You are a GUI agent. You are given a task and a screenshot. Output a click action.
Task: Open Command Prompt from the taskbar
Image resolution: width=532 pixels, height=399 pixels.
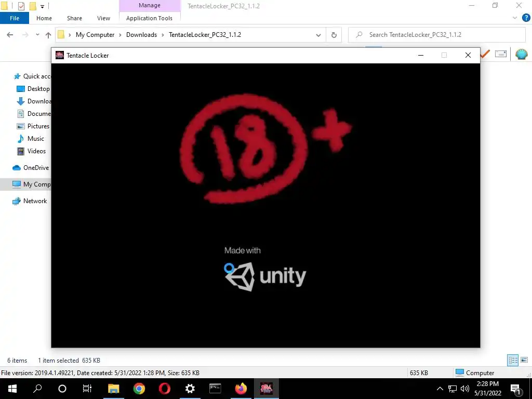tap(215, 389)
